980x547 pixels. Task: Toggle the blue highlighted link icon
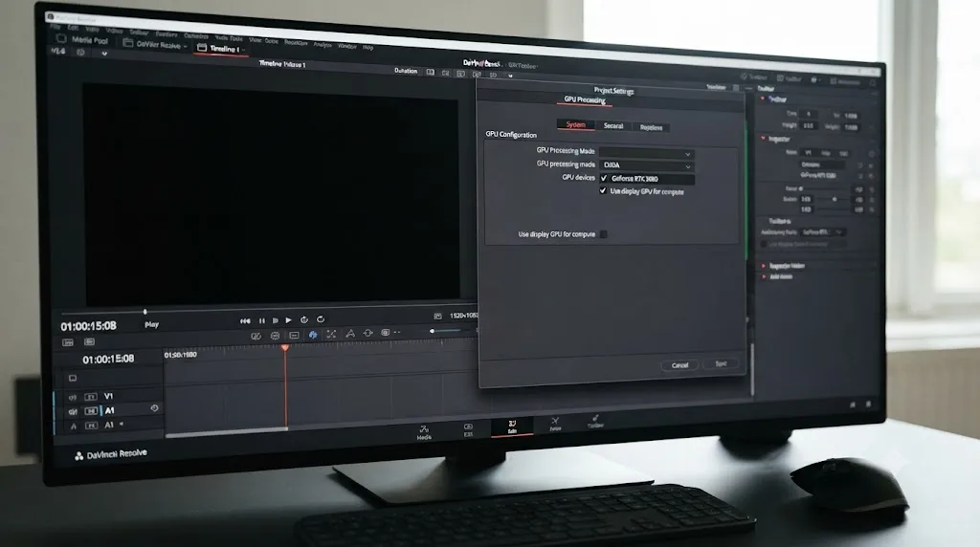pyautogui.click(x=313, y=335)
